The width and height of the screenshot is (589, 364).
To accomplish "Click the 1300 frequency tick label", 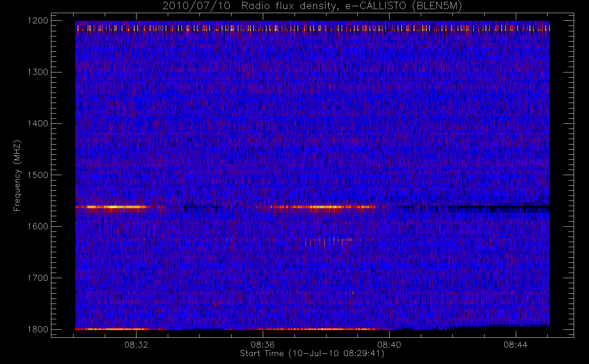I will [x=38, y=72].
